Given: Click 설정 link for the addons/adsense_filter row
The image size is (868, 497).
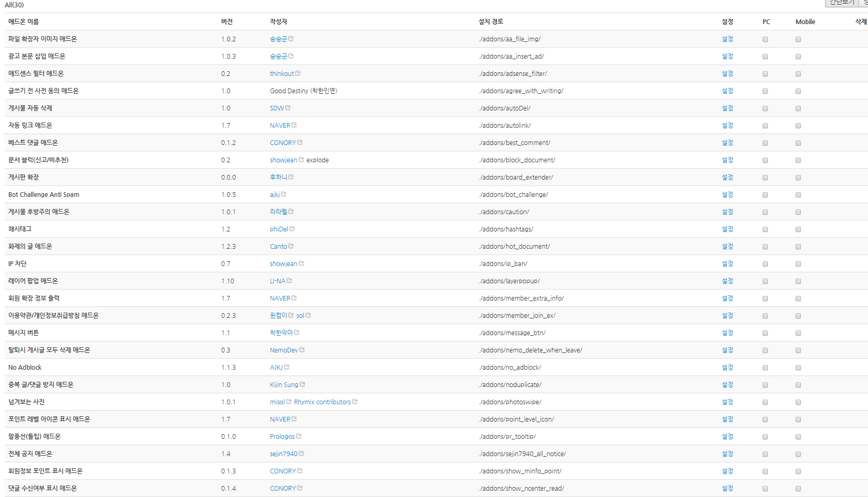Looking at the screenshot, I should pyautogui.click(x=727, y=73).
